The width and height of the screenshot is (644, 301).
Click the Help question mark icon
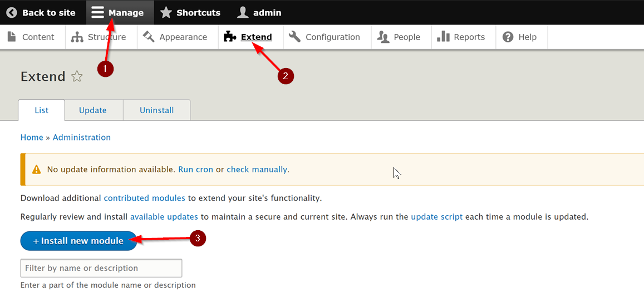[x=508, y=37]
